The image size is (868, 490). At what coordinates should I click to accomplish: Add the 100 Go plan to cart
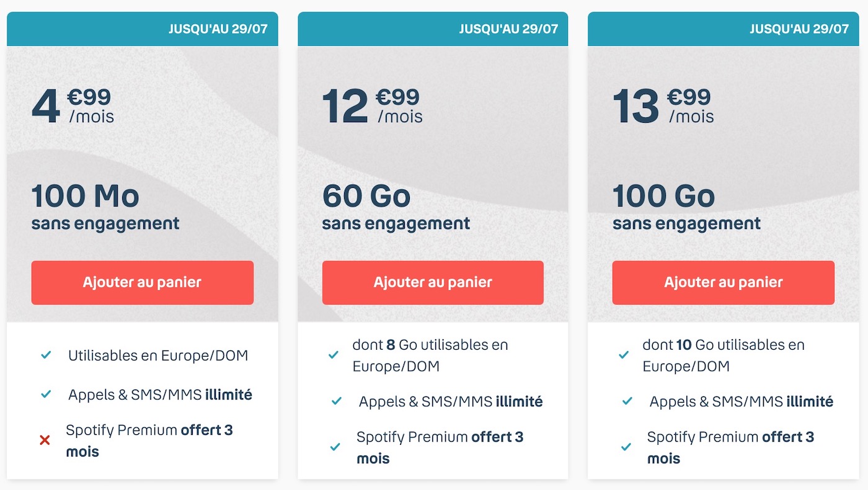(724, 283)
